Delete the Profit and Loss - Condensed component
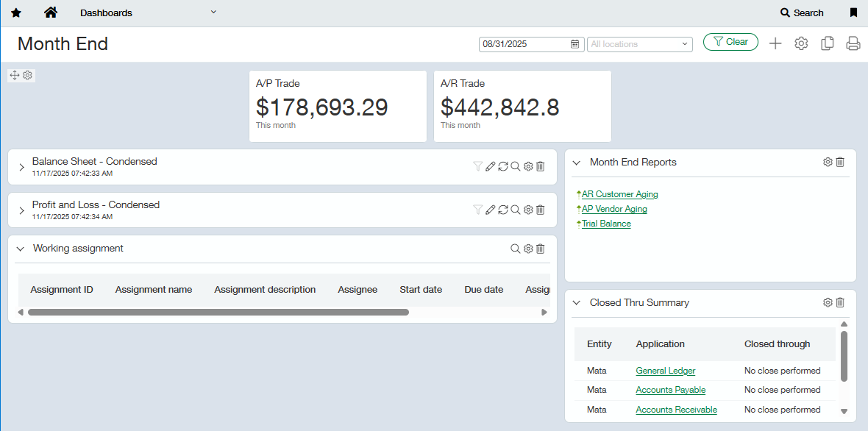The height and width of the screenshot is (431, 868). [541, 210]
